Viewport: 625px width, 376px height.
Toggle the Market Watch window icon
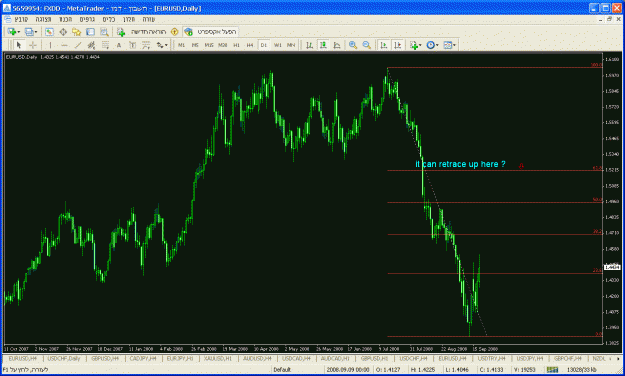pyautogui.click(x=49, y=31)
